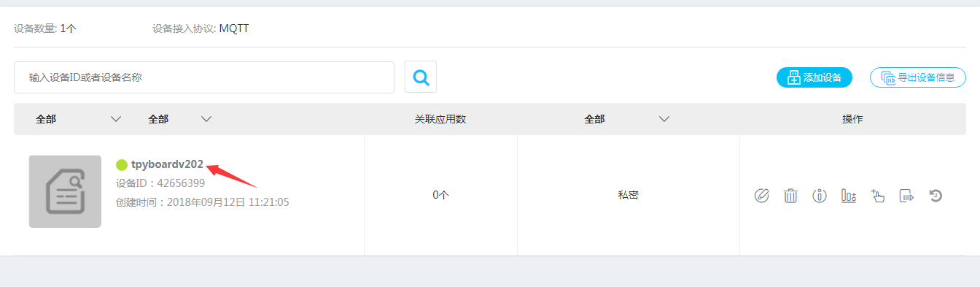The width and height of the screenshot is (980, 287).
Task: Open the history clock icon
Action: (x=936, y=196)
